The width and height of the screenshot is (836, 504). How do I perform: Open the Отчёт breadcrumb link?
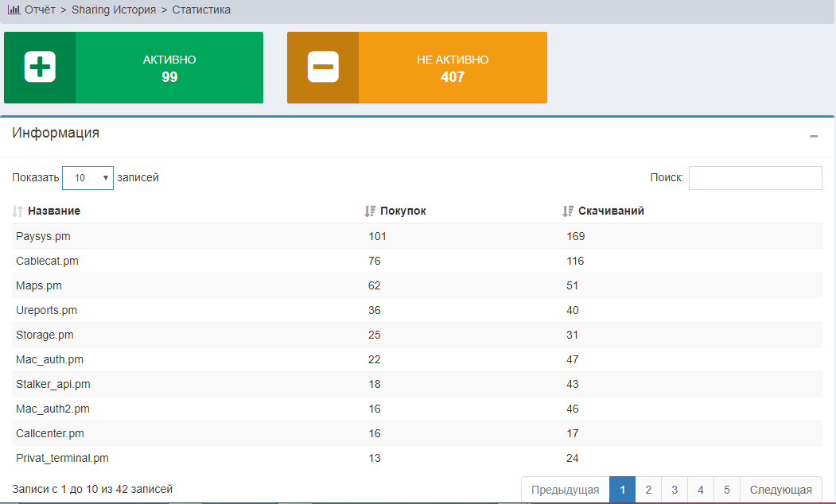(x=41, y=10)
